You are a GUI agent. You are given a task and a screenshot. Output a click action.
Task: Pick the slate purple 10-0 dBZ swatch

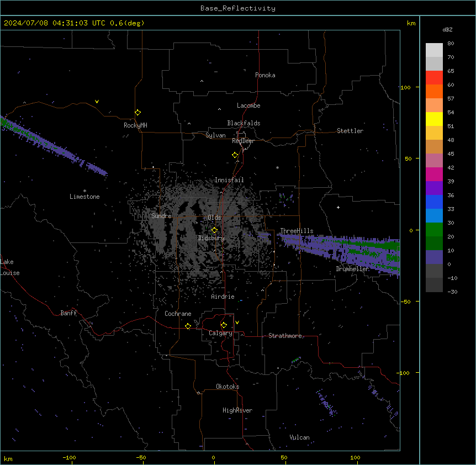(x=434, y=257)
